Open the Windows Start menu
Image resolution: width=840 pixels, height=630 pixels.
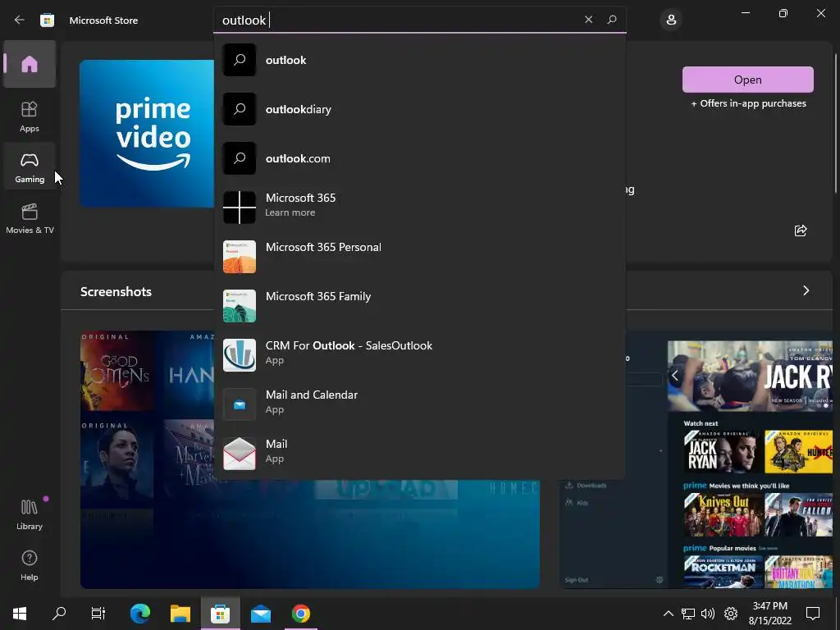click(20, 614)
